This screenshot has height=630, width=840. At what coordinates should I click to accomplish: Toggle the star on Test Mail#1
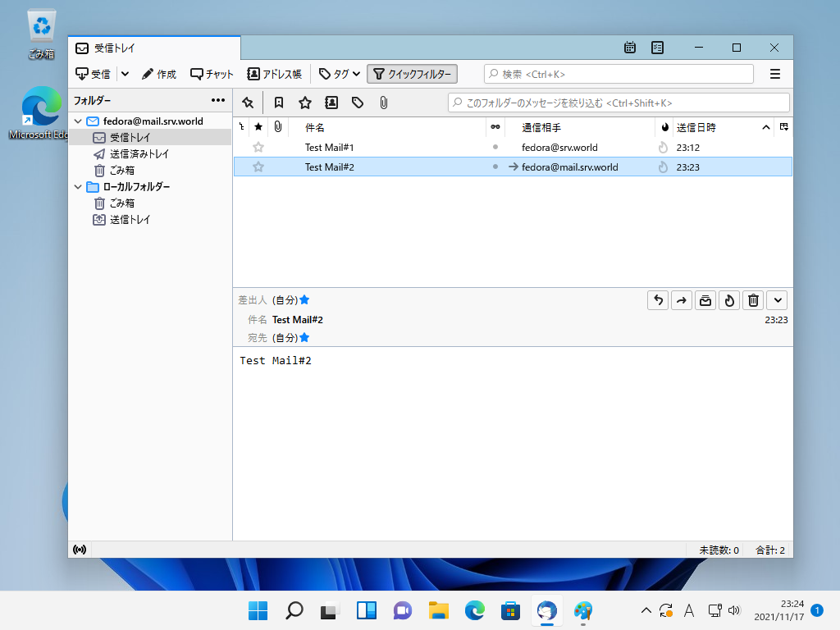258,148
